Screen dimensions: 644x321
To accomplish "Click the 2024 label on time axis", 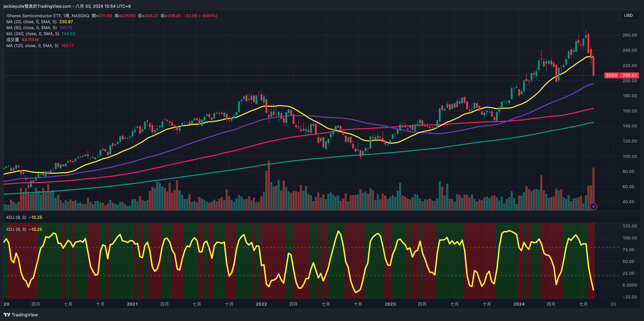I will 519,304.
